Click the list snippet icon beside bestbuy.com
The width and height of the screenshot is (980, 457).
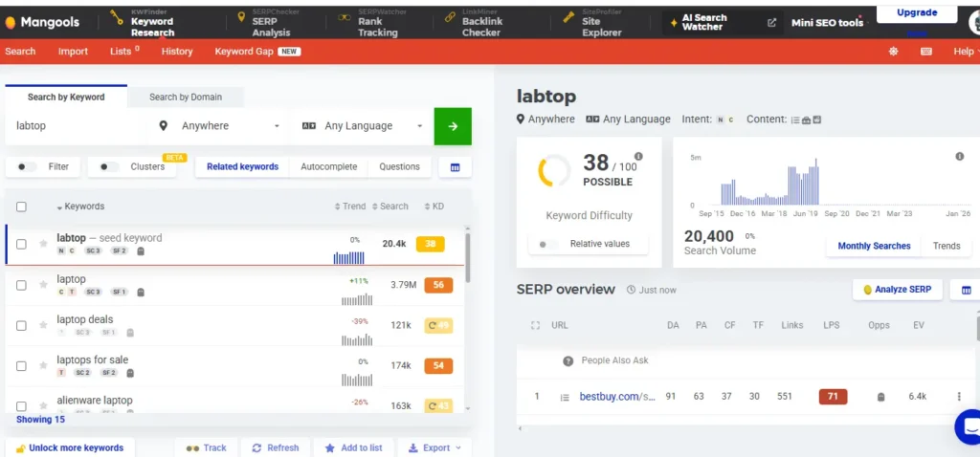coord(565,397)
